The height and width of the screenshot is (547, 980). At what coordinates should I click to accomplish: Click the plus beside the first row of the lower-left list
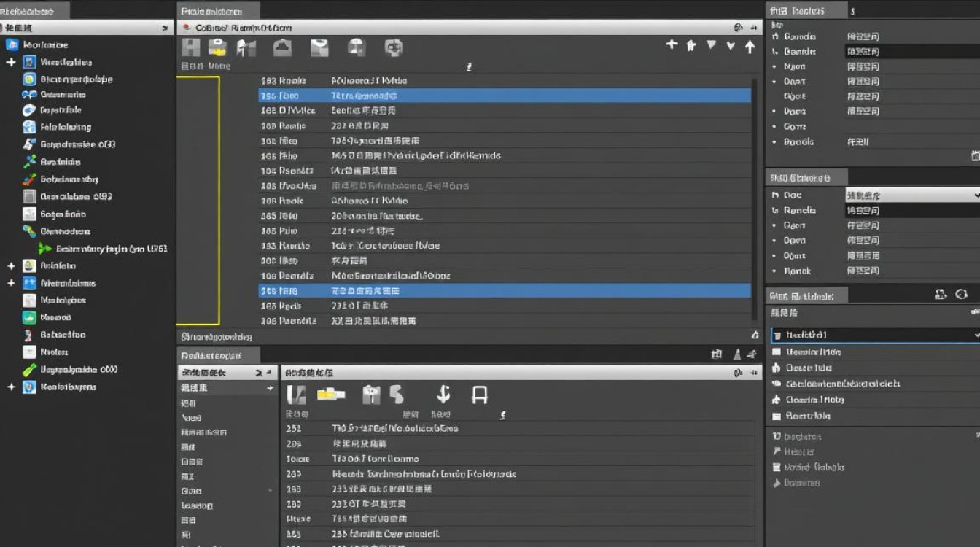pyautogui.click(x=270, y=388)
